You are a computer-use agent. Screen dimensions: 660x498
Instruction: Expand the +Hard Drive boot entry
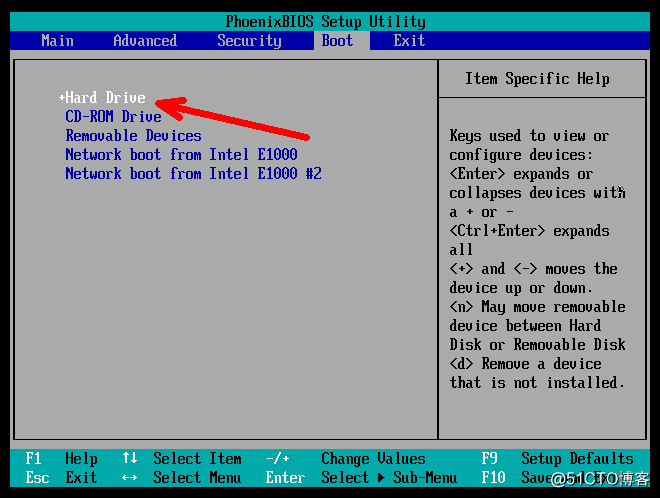point(102,98)
